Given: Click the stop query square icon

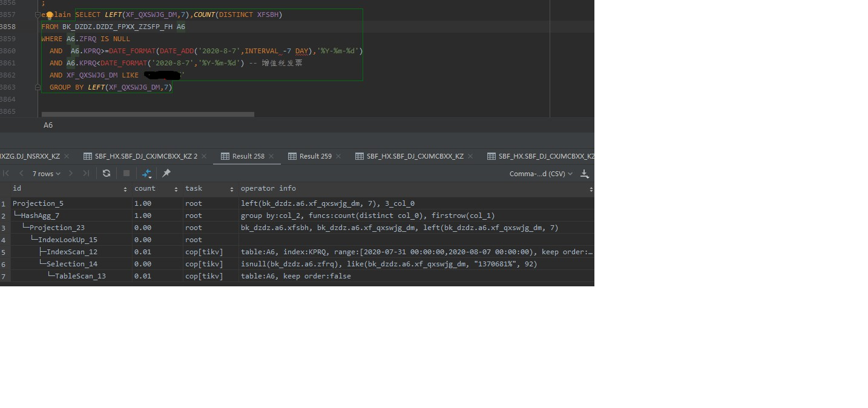Looking at the screenshot, I should (127, 173).
